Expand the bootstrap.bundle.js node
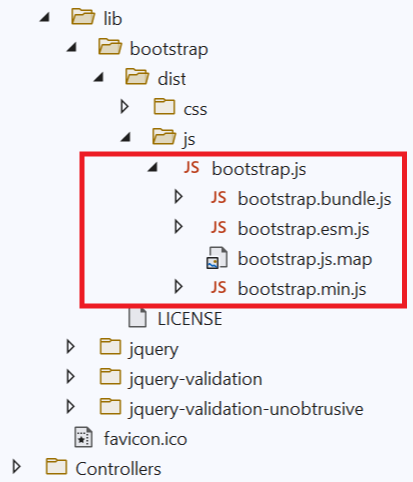This screenshot has height=482, width=413. click(179, 197)
